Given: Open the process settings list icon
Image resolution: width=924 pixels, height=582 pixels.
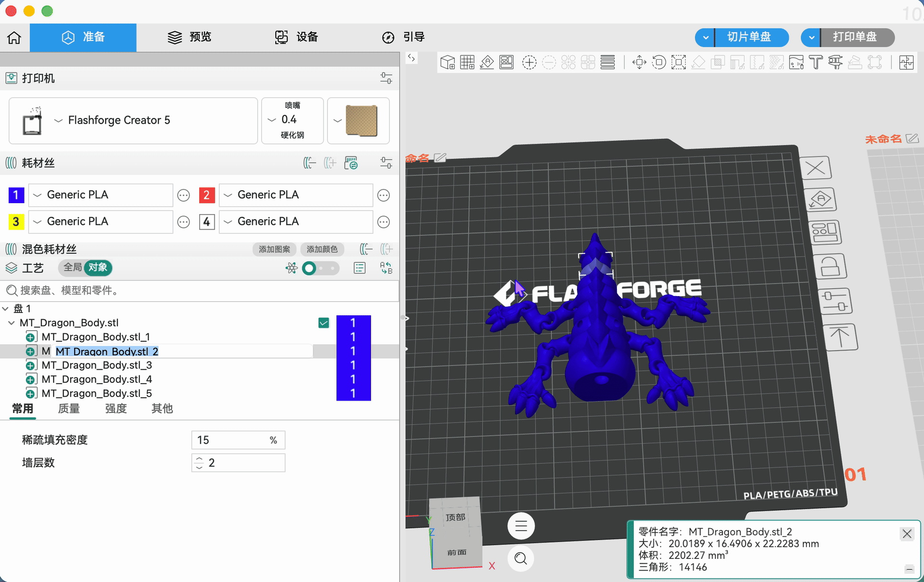Looking at the screenshot, I should point(359,268).
